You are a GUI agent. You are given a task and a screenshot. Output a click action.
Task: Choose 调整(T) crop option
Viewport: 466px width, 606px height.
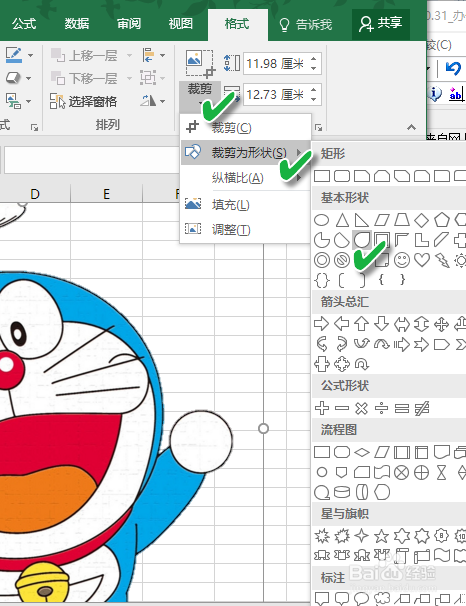click(246, 230)
